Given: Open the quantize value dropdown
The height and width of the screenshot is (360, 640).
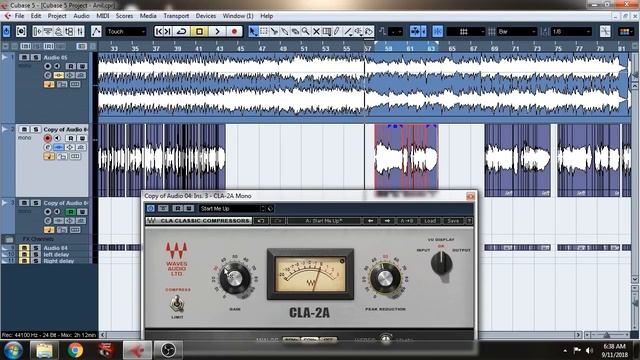Looking at the screenshot, I should click(x=571, y=31).
